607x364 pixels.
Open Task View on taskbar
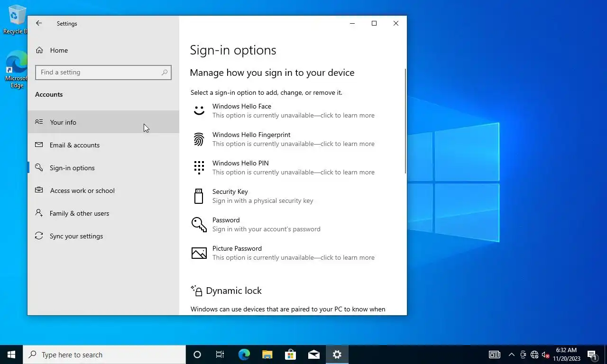tap(220, 355)
